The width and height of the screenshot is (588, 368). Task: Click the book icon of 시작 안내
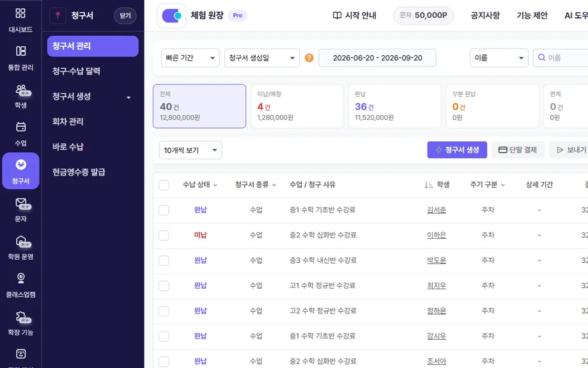337,15
